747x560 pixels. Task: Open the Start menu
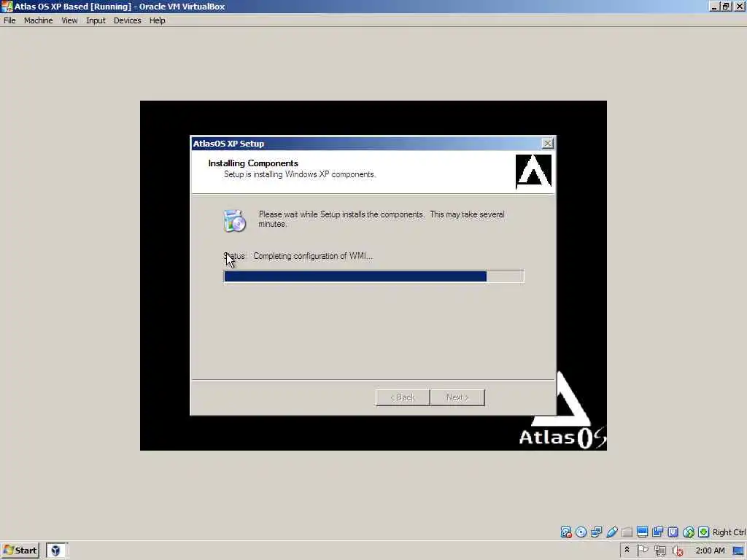(20, 551)
